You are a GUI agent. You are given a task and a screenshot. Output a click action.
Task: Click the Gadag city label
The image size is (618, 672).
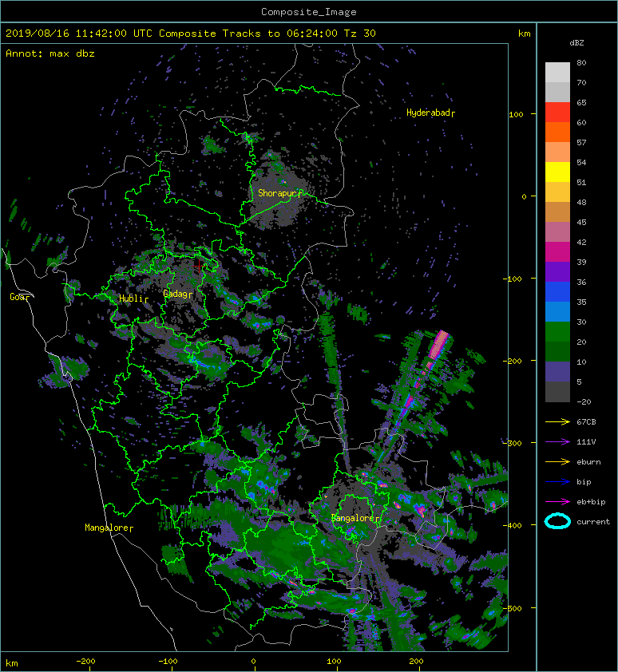click(x=176, y=294)
